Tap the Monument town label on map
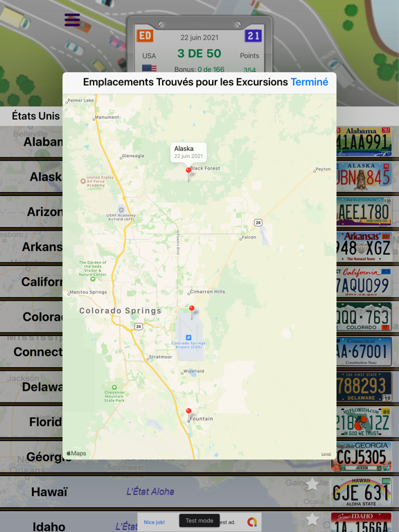Screen dimensions: 399x532 (x=107, y=117)
